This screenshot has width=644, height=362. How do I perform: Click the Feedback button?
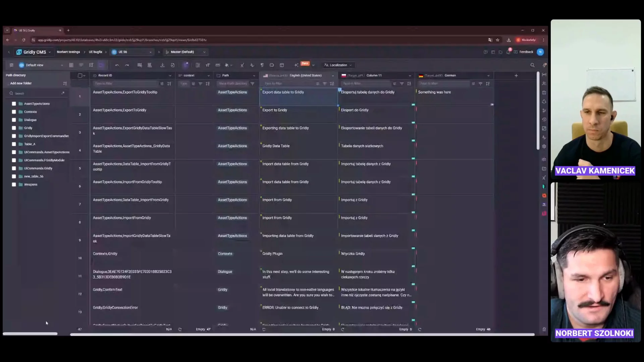tap(526, 52)
